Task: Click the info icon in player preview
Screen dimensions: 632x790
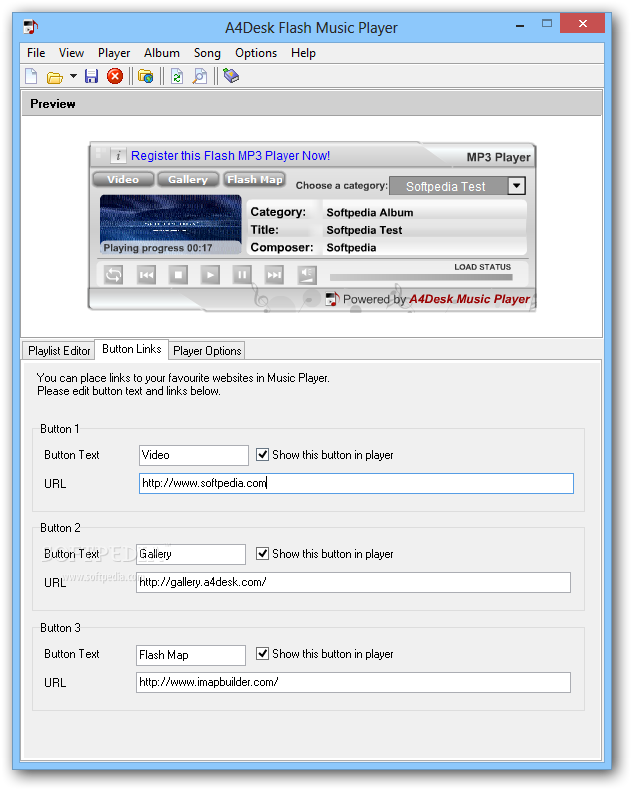Action: (x=118, y=156)
